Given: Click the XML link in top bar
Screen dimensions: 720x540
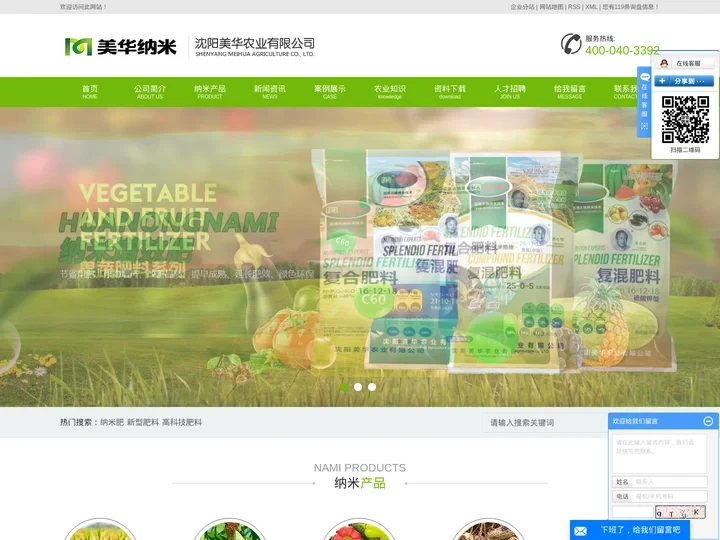Looking at the screenshot, I should point(591,7).
